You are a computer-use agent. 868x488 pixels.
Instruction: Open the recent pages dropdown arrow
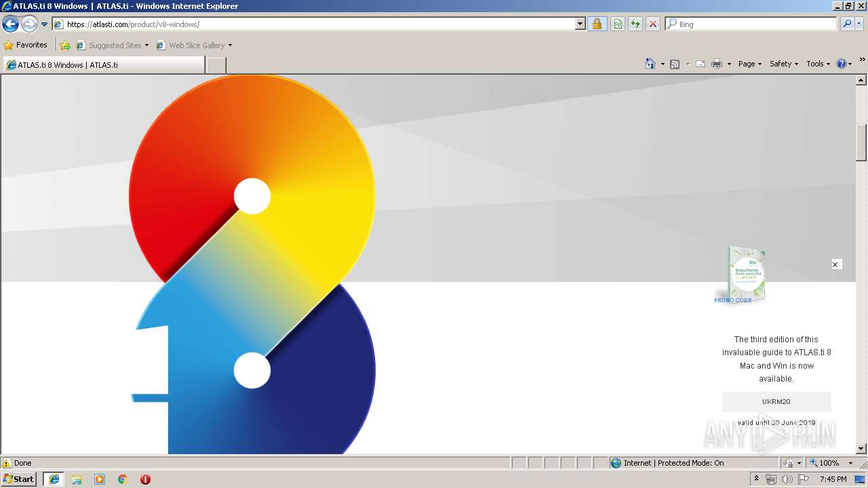pyautogui.click(x=44, y=24)
